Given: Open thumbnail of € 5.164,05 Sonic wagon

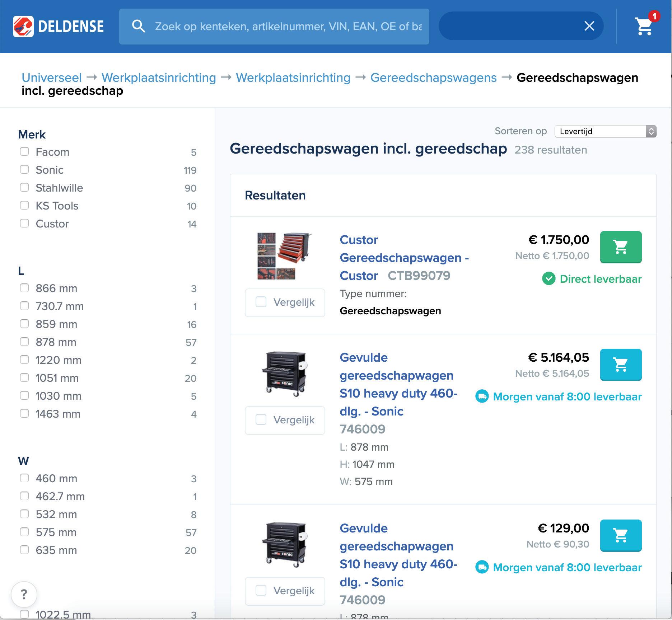Looking at the screenshot, I should (x=285, y=374).
